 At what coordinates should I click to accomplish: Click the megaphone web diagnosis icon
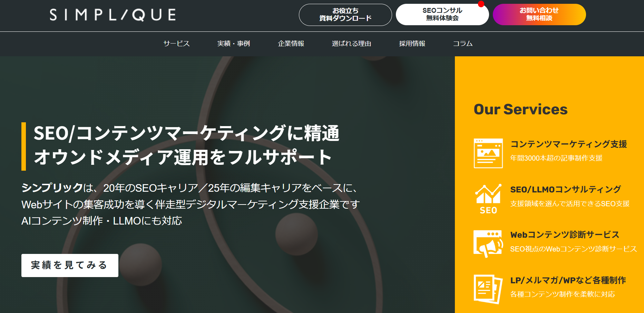point(488,244)
